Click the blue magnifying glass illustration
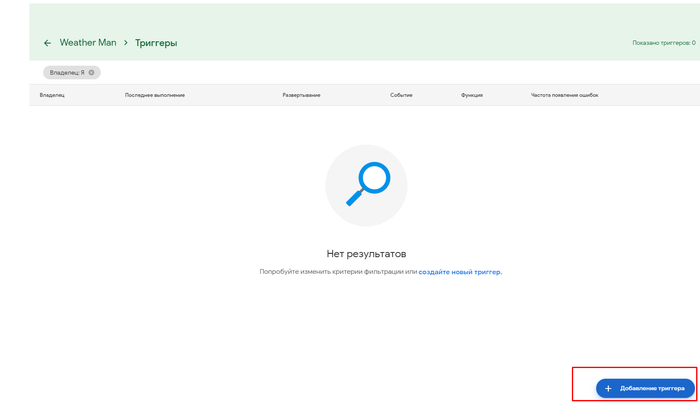The image size is (700, 406). (x=367, y=185)
